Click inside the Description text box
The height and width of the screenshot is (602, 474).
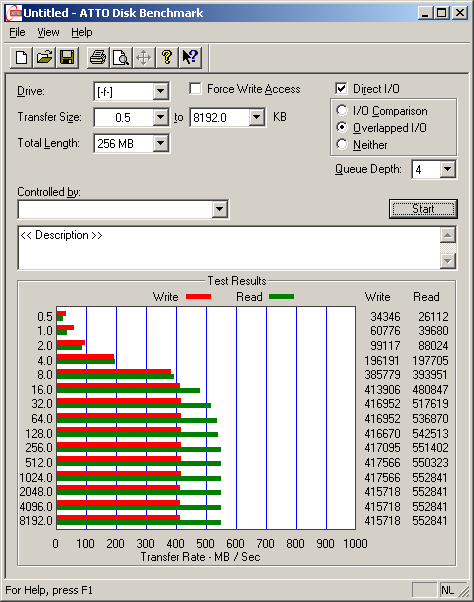pyautogui.click(x=229, y=248)
